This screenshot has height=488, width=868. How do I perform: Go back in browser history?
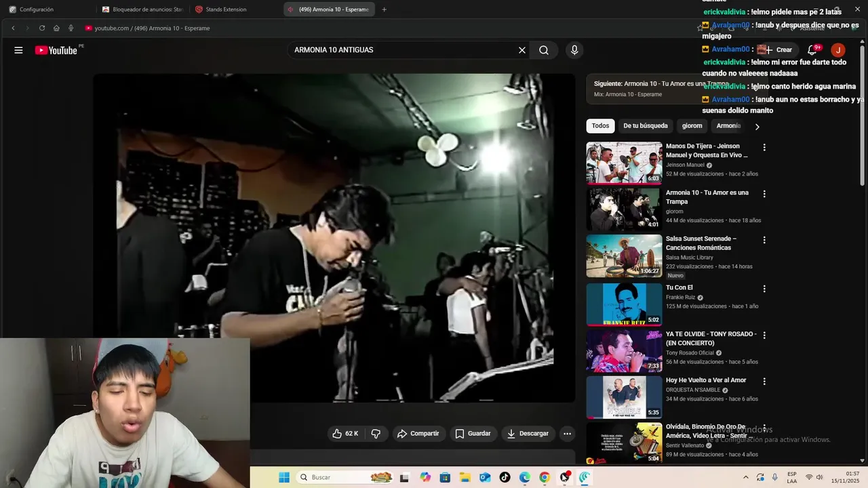(x=13, y=28)
